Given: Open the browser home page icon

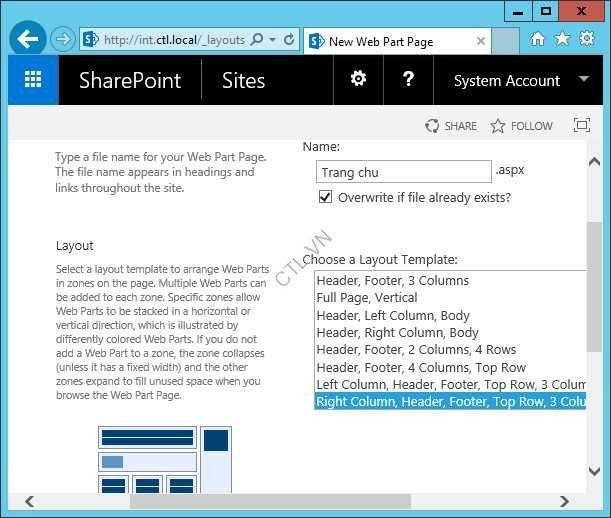Looking at the screenshot, I should (x=538, y=39).
